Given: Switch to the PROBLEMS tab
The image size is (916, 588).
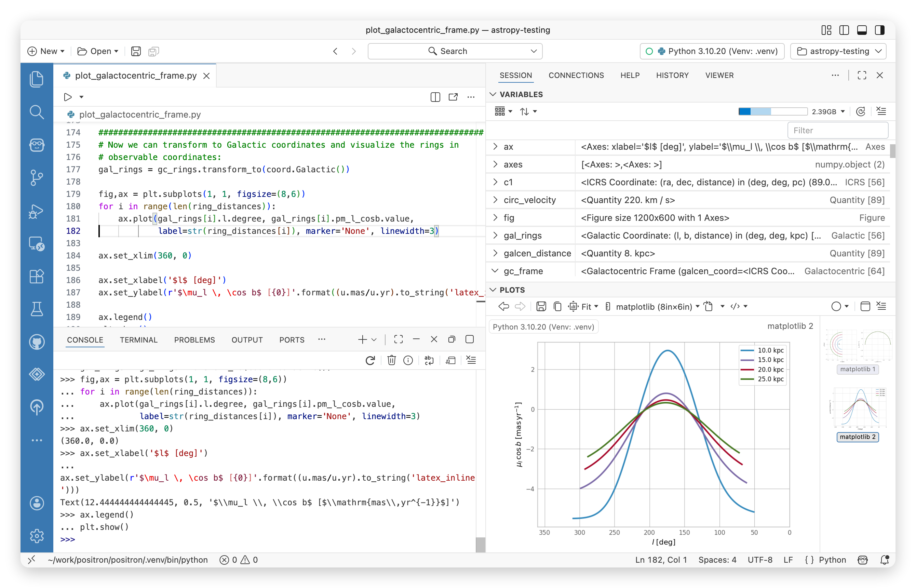Looking at the screenshot, I should pyautogui.click(x=194, y=339).
